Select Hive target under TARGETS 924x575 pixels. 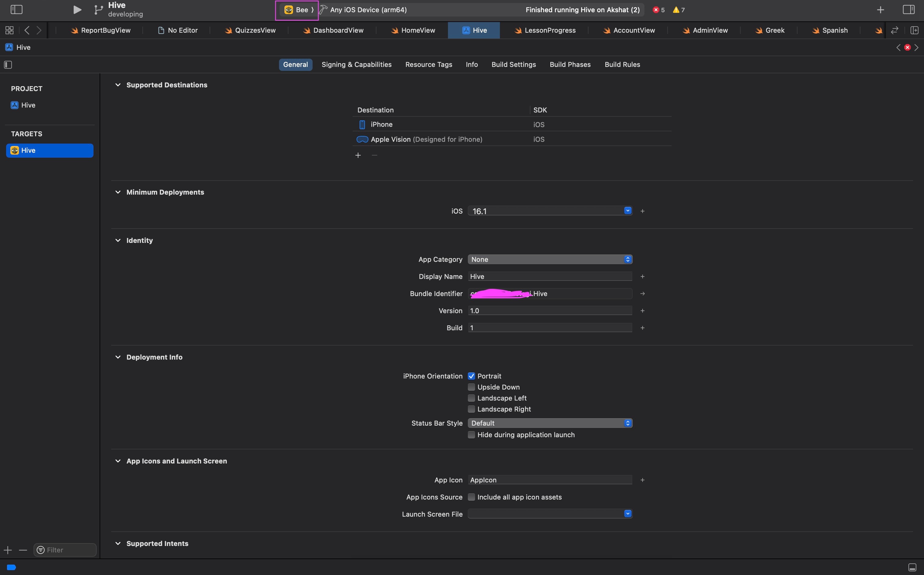(50, 151)
